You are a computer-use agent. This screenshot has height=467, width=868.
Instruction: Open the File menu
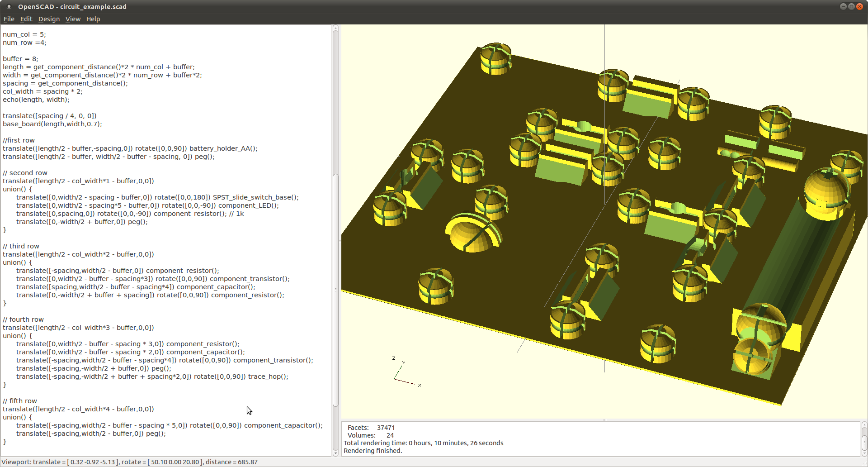tap(9, 19)
